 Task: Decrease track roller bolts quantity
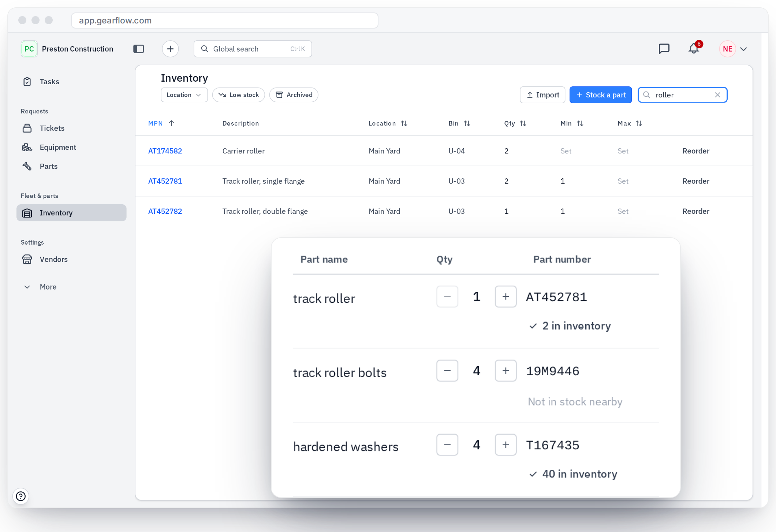point(447,371)
